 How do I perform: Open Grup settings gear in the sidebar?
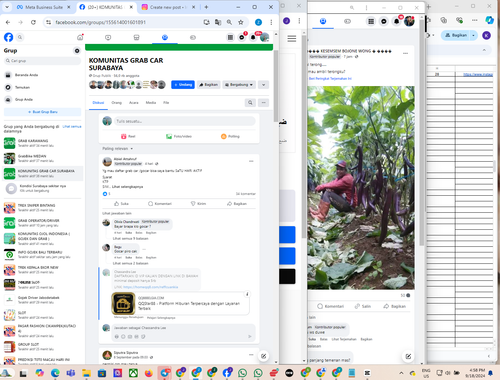77,51
